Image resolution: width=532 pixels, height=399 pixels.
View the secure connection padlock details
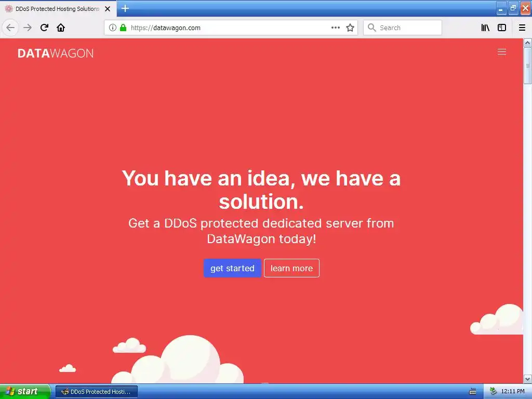[x=123, y=28]
